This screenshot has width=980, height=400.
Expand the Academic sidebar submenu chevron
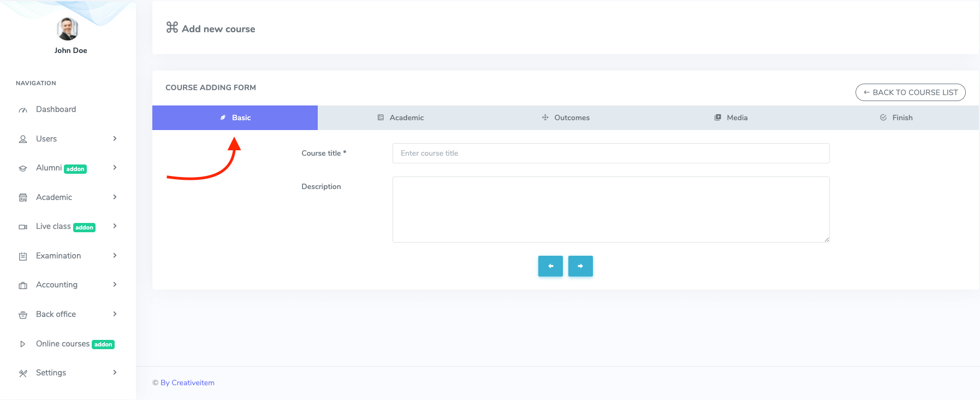tap(115, 197)
